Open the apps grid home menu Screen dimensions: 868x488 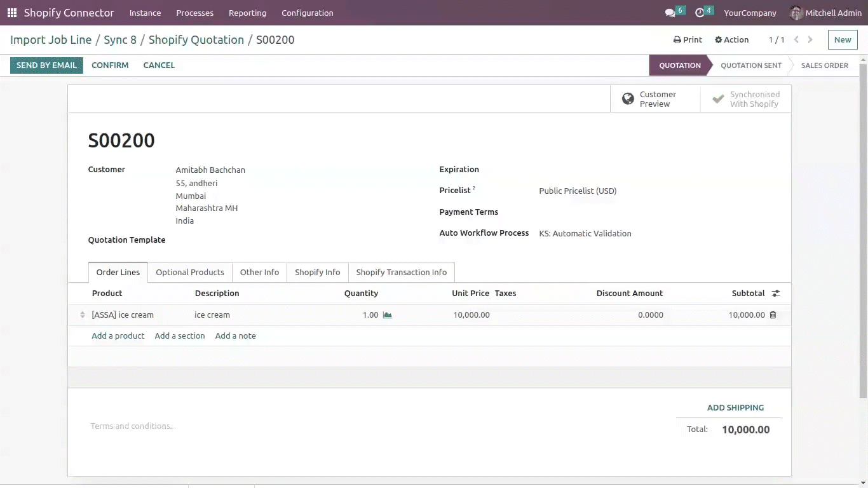click(12, 13)
